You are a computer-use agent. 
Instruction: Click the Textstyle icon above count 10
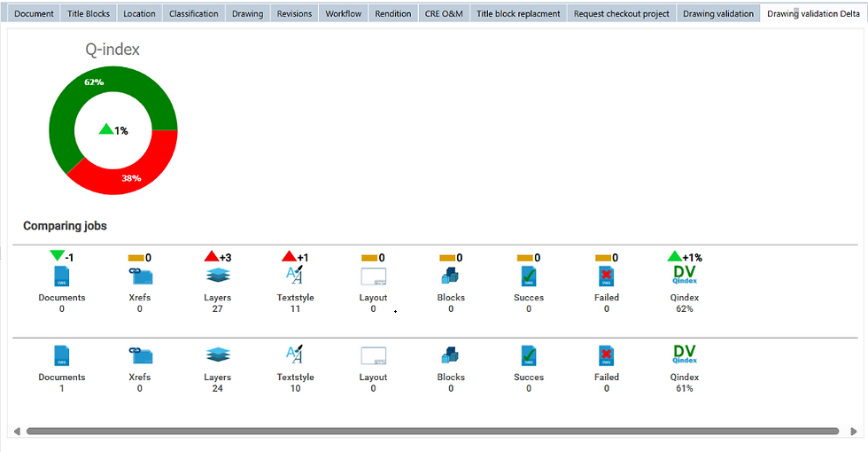pyautogui.click(x=295, y=355)
